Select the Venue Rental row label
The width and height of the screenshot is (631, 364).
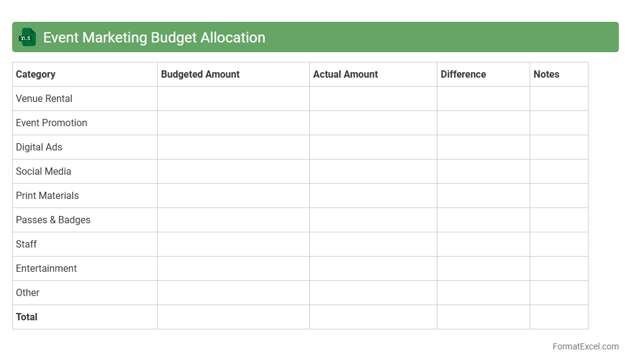click(44, 99)
